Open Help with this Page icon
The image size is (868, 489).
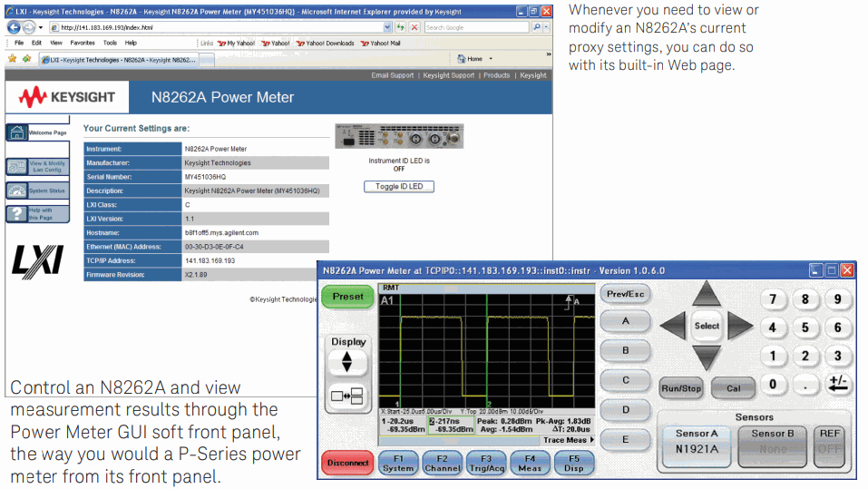[x=18, y=214]
